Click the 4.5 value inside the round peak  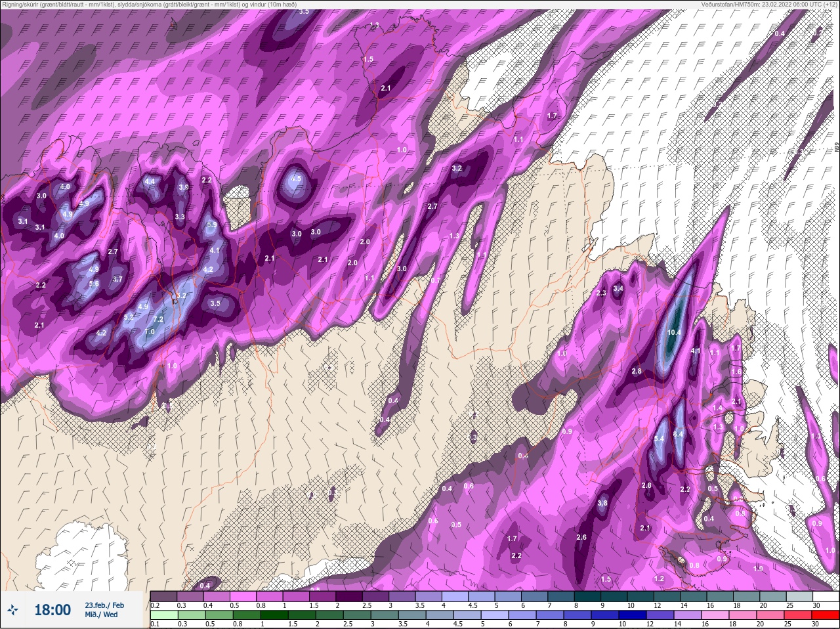point(296,179)
